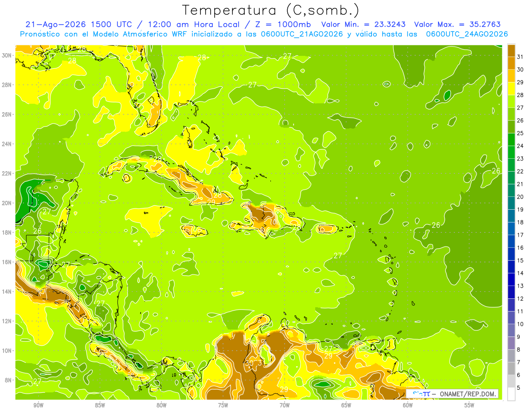This screenshot has width=532, height=411.
Task: Click the "90W" longitude axis label
Action: (39, 405)
